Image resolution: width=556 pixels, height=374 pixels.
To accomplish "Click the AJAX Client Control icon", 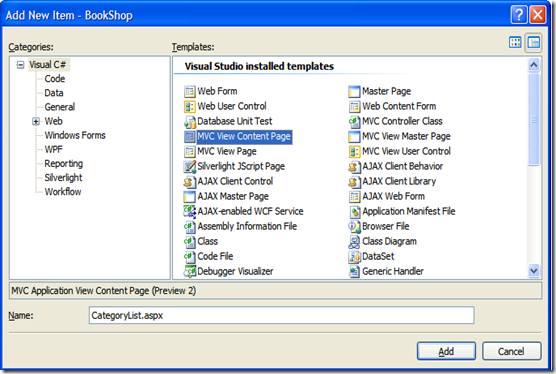I will coord(189,182).
